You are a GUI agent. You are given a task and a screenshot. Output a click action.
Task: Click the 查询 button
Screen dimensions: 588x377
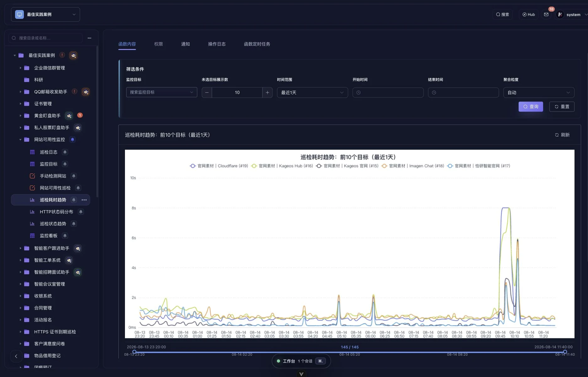[x=531, y=107]
